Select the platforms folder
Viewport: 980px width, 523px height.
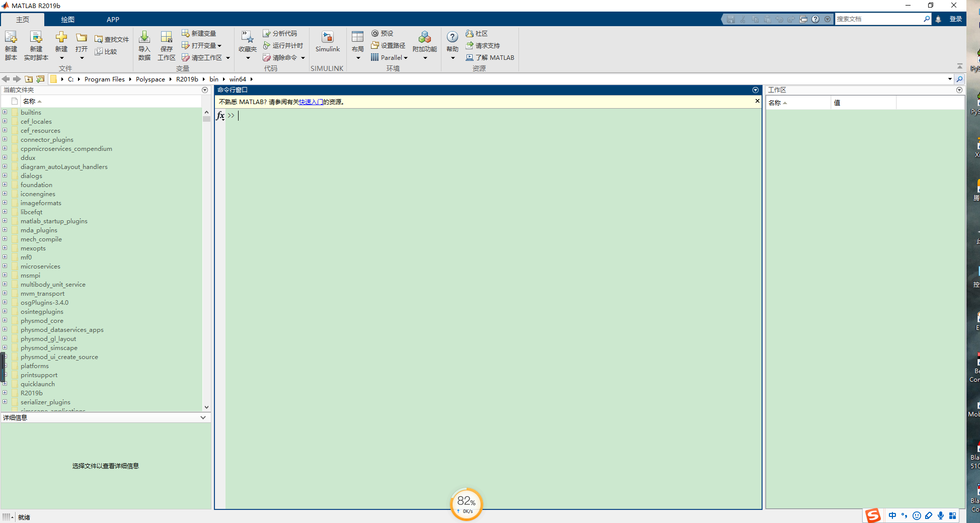pos(35,366)
